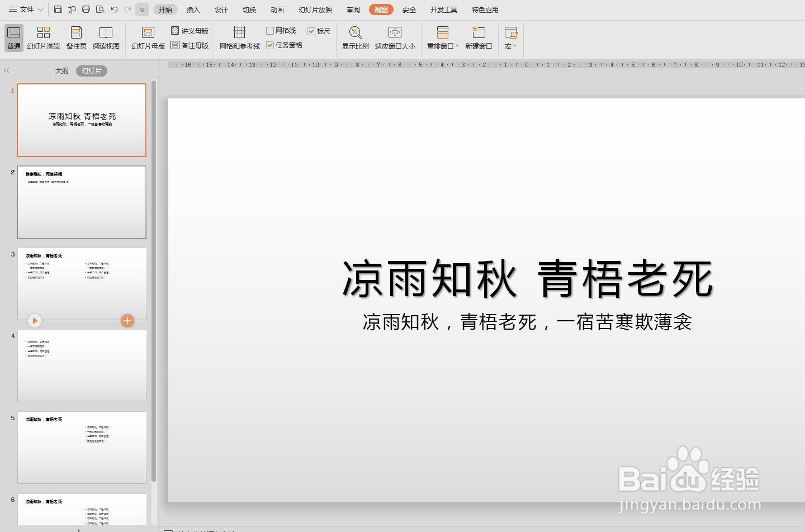Open the 文件 hamburger menu
The height and width of the screenshot is (532, 805).
21,9
